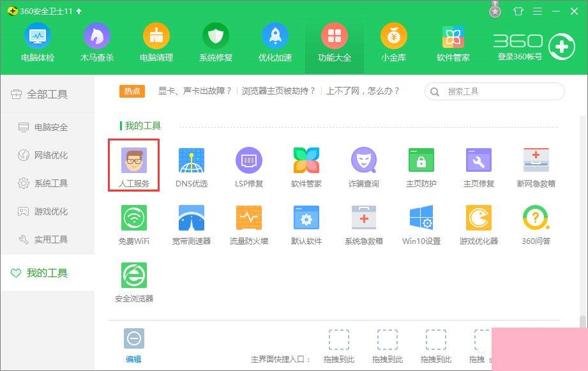Select 网络优化 category
The width and height of the screenshot is (588, 371).
[43, 155]
